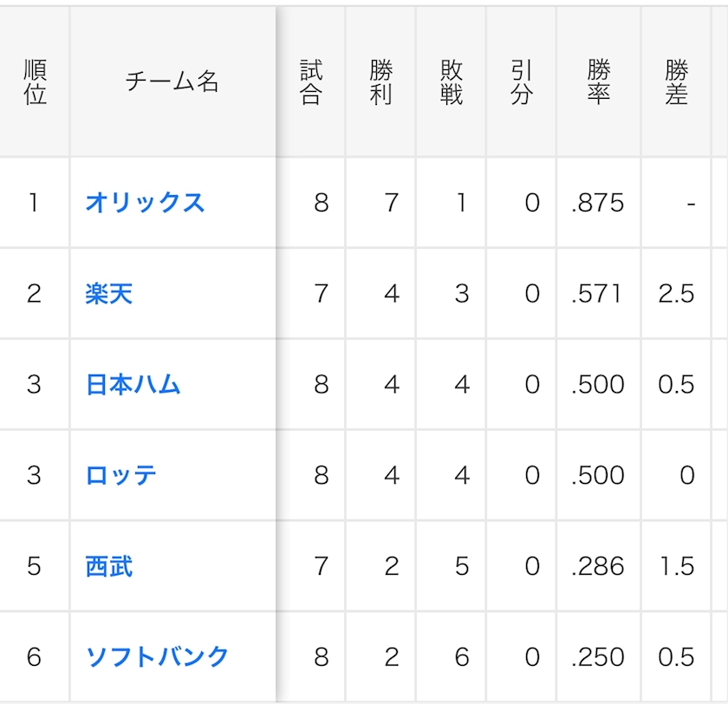
Task: Click the チーム名 column header
Action: pos(172,82)
